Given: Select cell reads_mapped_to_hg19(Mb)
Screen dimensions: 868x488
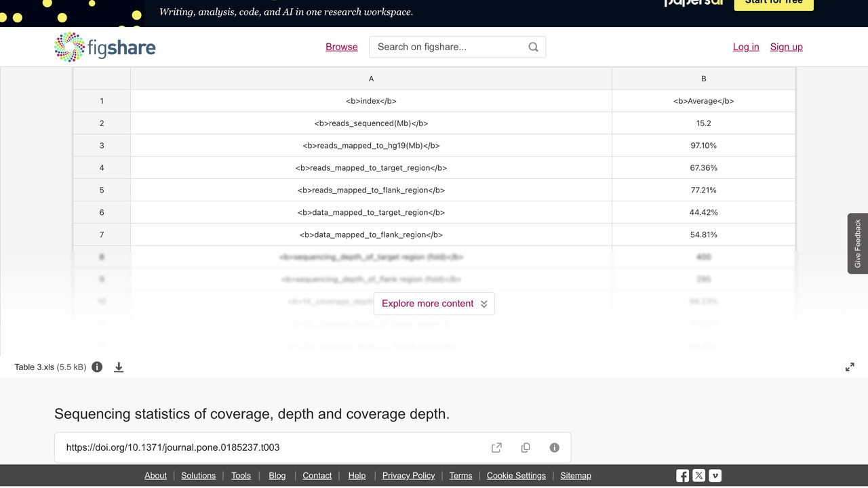Looking at the screenshot, I should click(x=371, y=146).
